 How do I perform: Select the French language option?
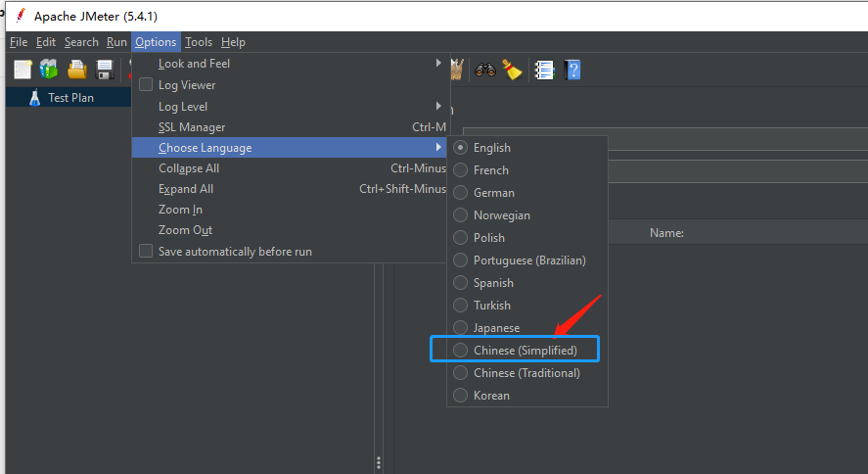[x=460, y=170]
